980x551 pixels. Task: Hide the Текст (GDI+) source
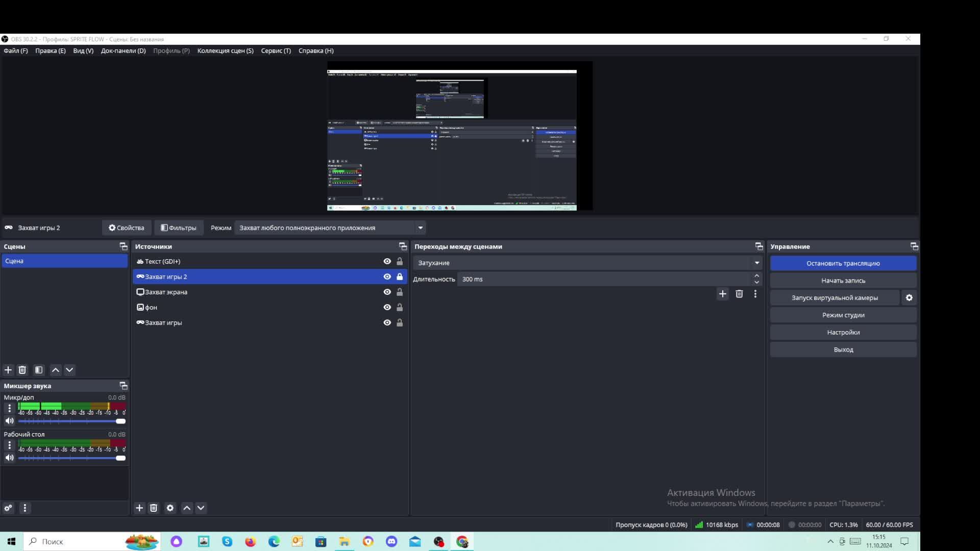(x=387, y=261)
